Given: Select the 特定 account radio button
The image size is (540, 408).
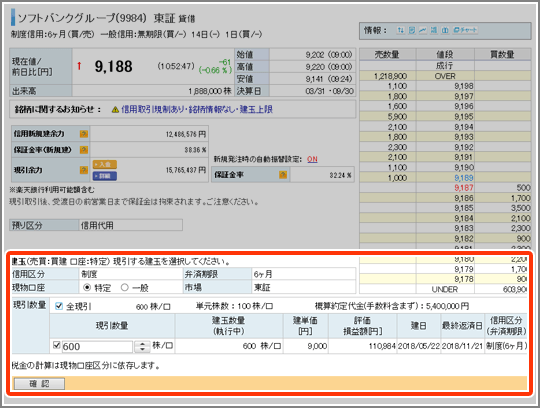Looking at the screenshot, I should [x=87, y=287].
